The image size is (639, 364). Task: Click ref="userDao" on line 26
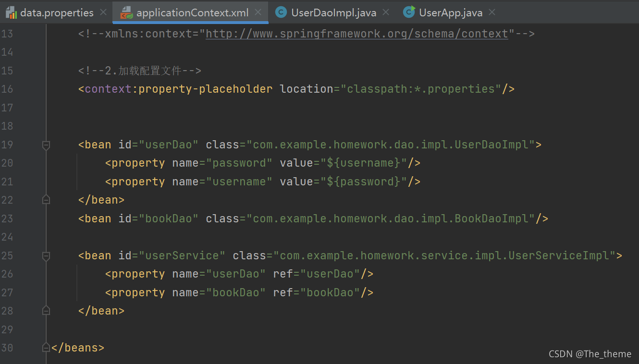(317, 274)
